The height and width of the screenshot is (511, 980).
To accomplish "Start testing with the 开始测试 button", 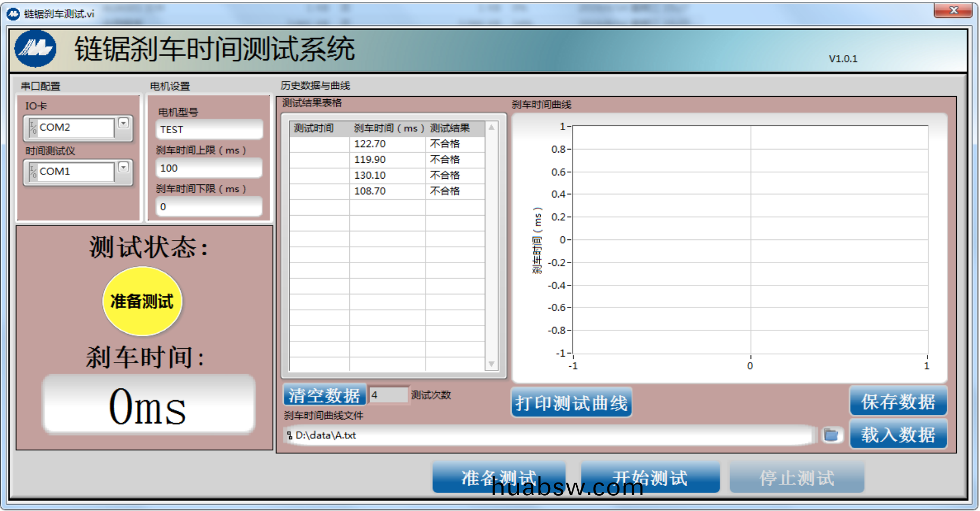I will pos(650,478).
